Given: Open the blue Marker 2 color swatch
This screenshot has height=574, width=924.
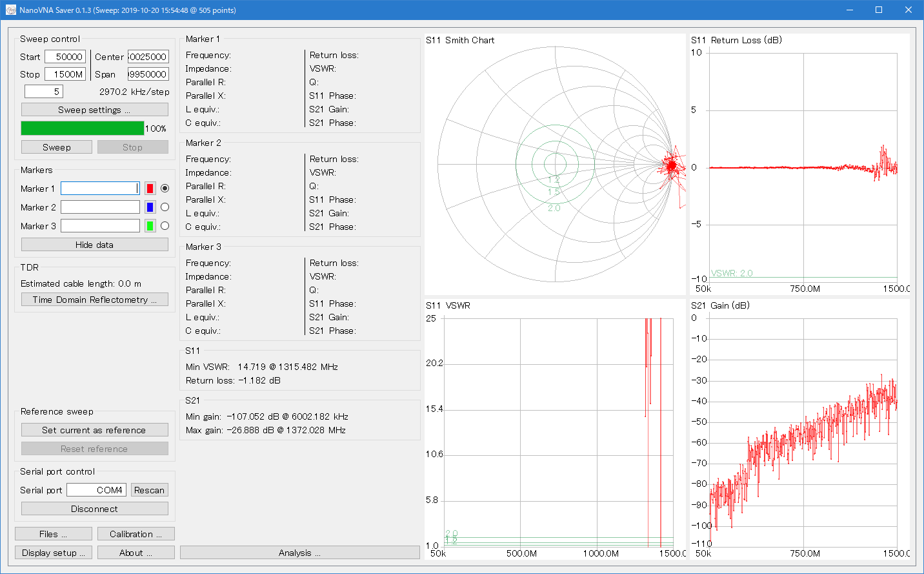Looking at the screenshot, I should pos(150,207).
